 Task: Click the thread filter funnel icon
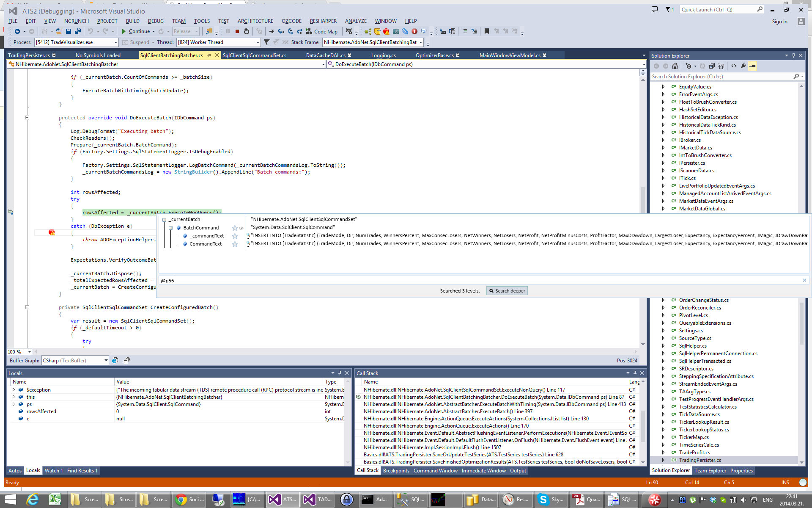pos(266,42)
